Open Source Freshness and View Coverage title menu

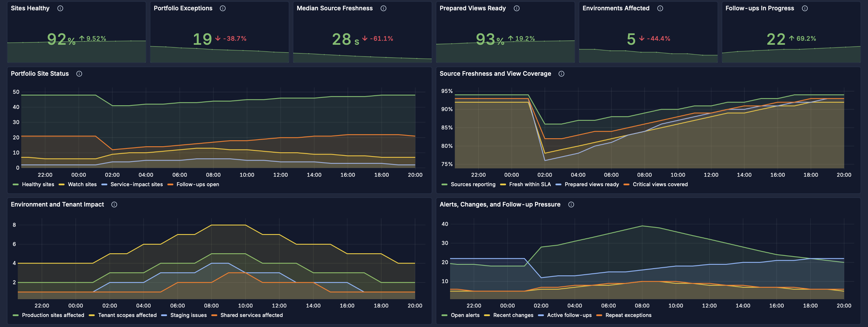(x=495, y=74)
